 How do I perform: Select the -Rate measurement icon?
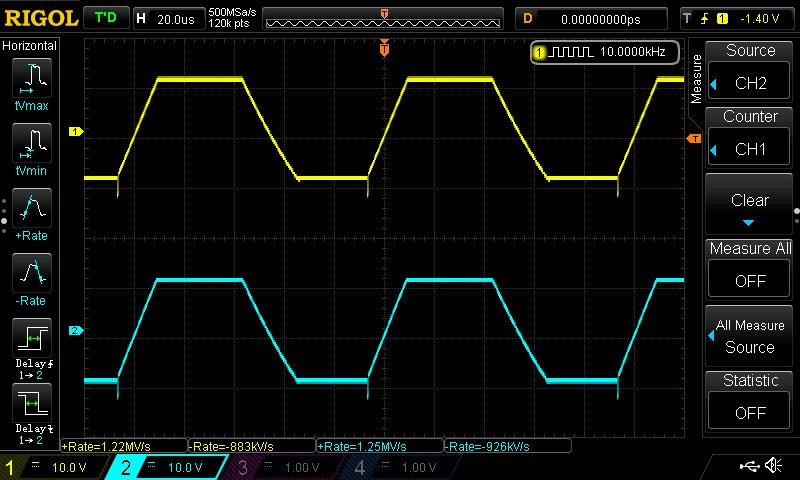(32, 272)
